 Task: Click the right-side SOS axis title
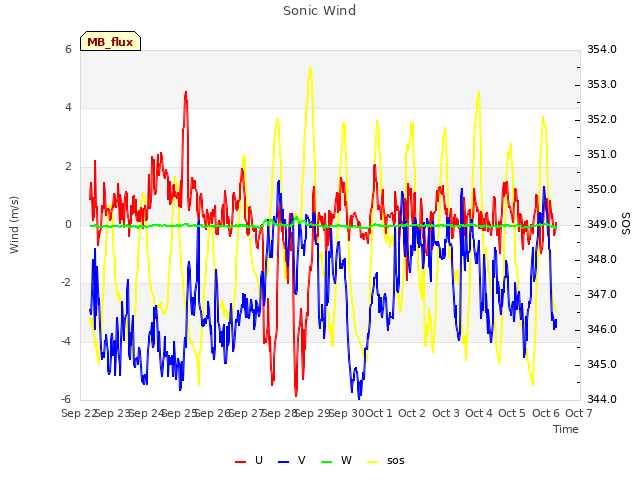coord(626,224)
